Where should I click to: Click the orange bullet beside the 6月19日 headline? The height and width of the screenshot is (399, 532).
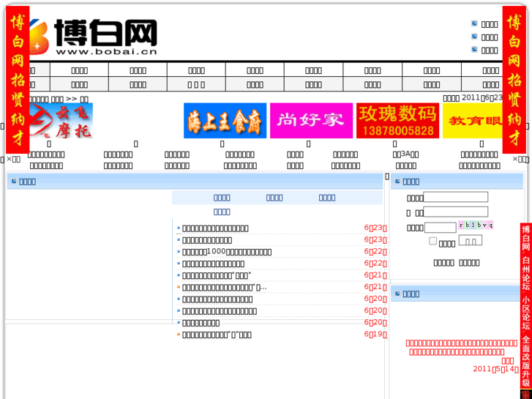point(179,334)
